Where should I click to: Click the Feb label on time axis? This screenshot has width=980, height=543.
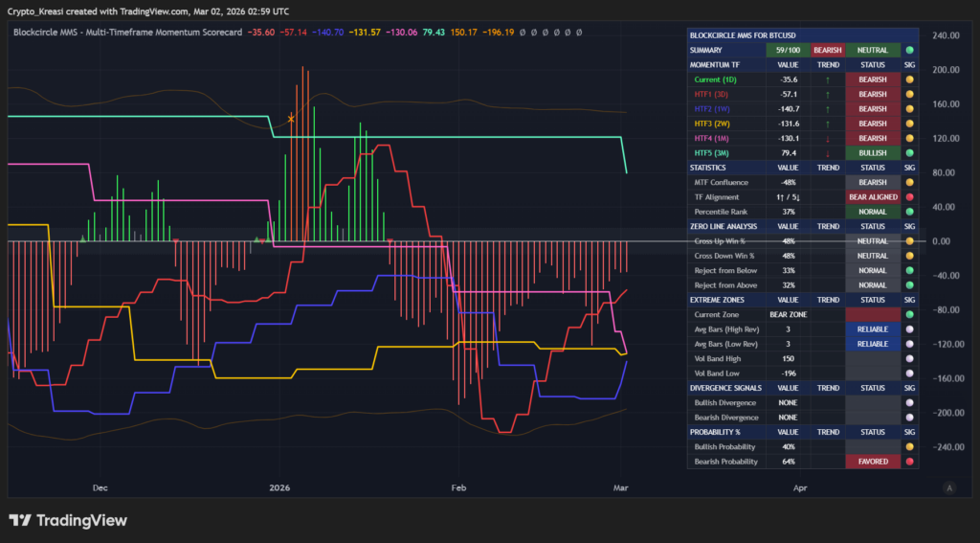tap(458, 487)
